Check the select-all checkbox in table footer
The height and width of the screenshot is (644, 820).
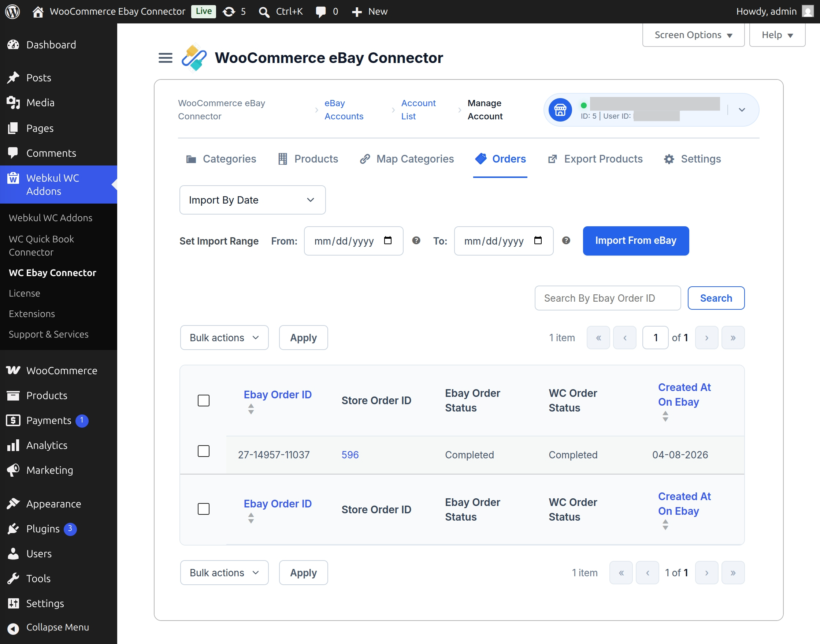(204, 509)
